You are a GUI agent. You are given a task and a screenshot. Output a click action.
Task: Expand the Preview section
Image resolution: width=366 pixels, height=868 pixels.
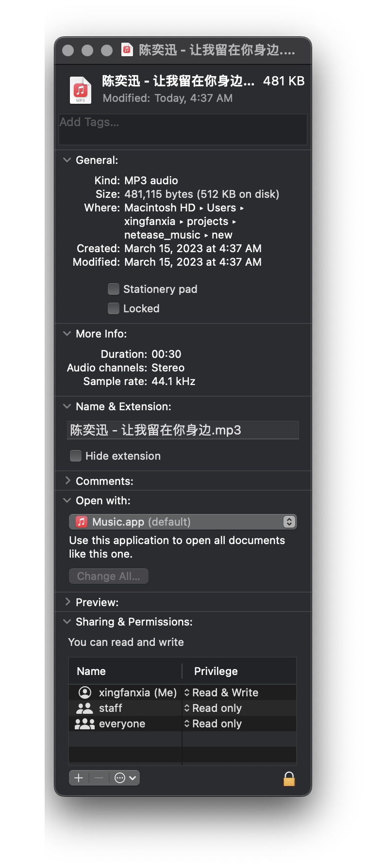[67, 602]
